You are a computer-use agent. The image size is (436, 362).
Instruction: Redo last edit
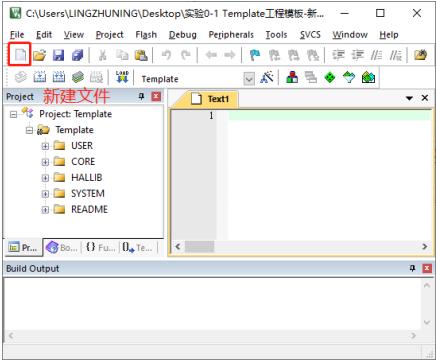click(x=185, y=55)
